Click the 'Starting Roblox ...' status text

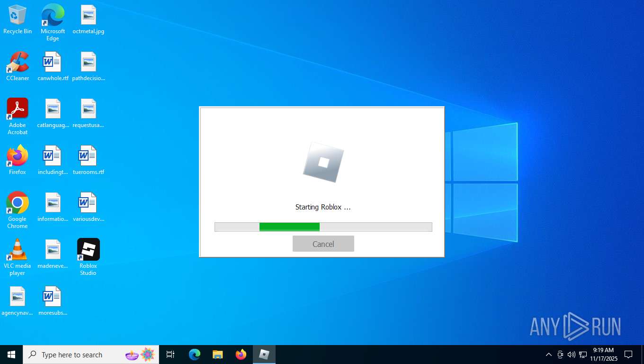(323, 207)
